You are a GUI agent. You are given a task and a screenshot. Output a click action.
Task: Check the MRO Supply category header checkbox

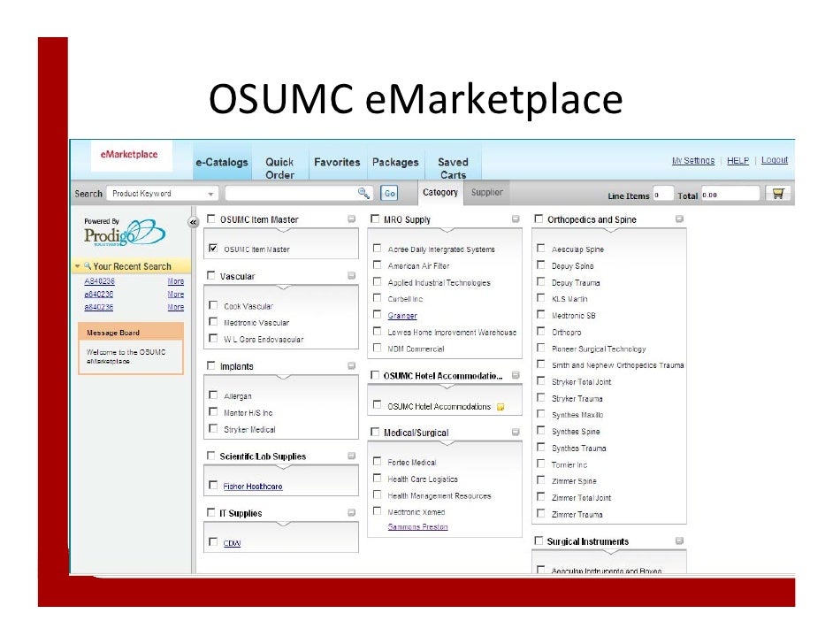[x=375, y=218]
